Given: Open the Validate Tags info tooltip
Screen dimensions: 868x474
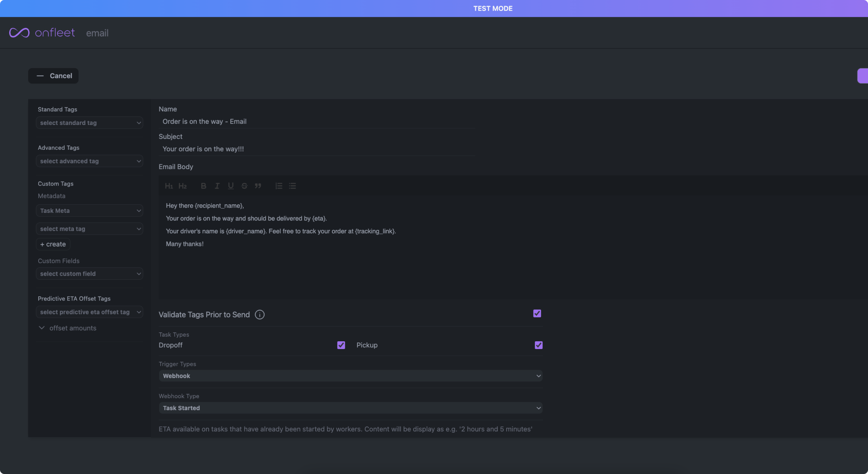Looking at the screenshot, I should coord(259,315).
